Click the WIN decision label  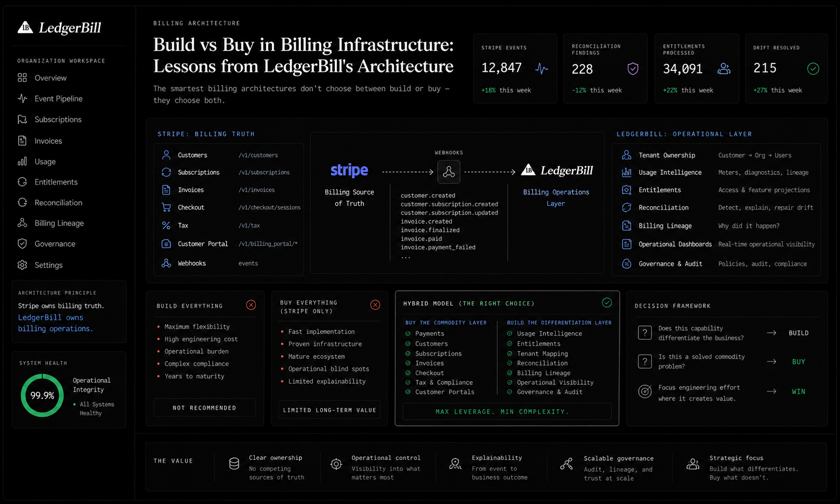click(x=798, y=391)
